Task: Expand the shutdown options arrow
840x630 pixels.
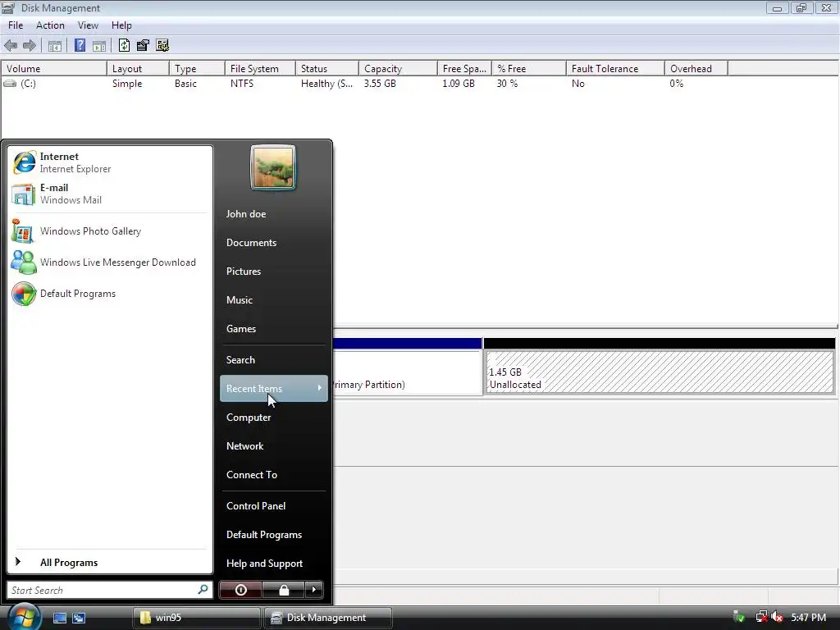Action: coord(314,590)
